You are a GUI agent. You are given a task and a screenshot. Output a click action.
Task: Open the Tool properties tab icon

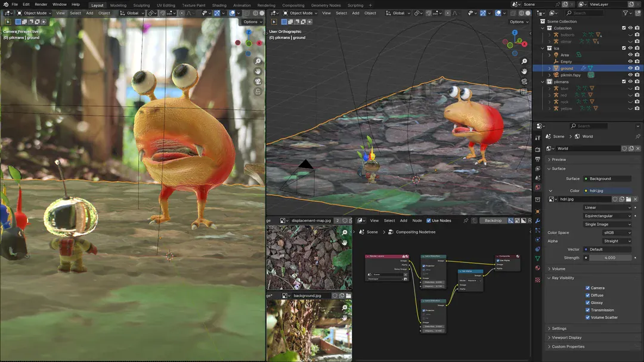tap(538, 138)
